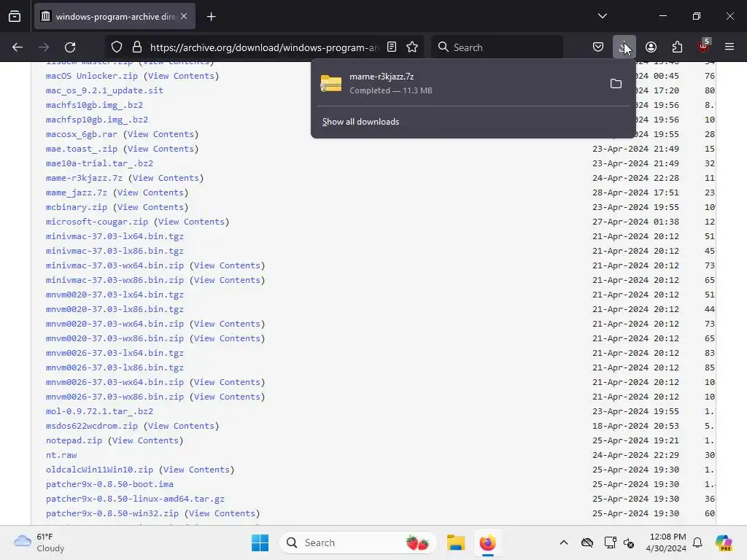Download minivmac-37.03-wx86.bin.zip
This screenshot has height=560, width=747.
click(115, 281)
